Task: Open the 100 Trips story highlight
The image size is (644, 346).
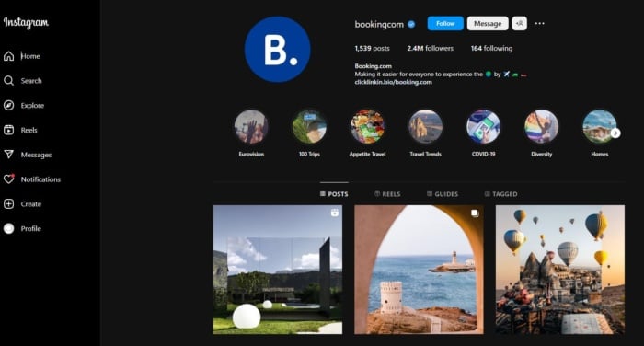Action: [x=309, y=127]
